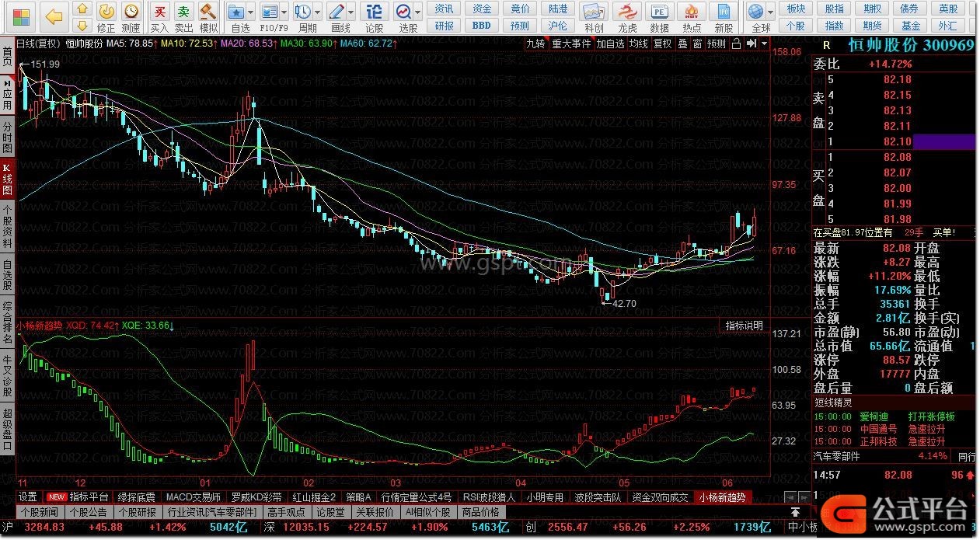Image resolution: width=980 pixels, height=540 pixels.
Task: Open the 模拟 simulated trading gavel icon
Action: click(x=208, y=18)
